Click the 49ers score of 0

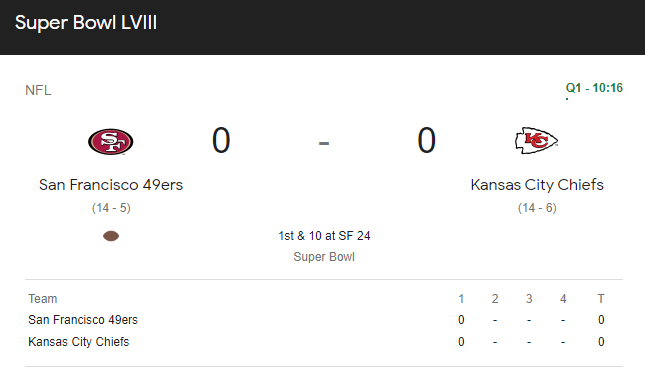coord(221,141)
